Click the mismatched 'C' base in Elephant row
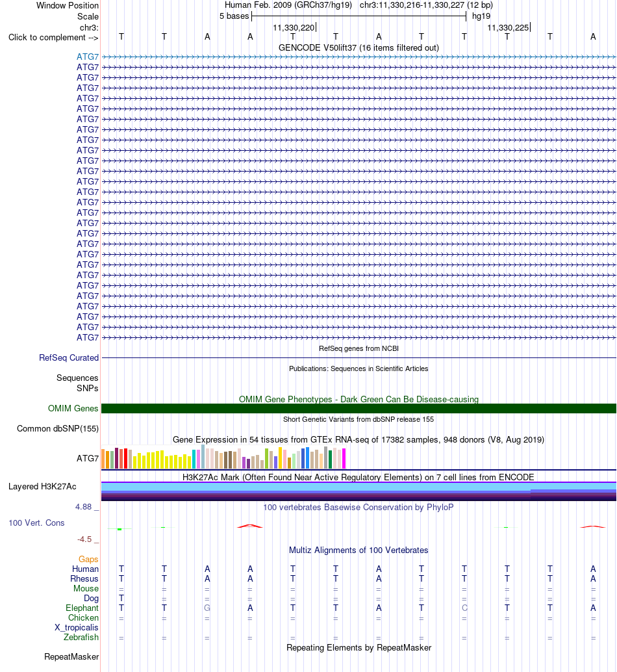The width and height of the screenshot is (617, 672). tap(464, 608)
